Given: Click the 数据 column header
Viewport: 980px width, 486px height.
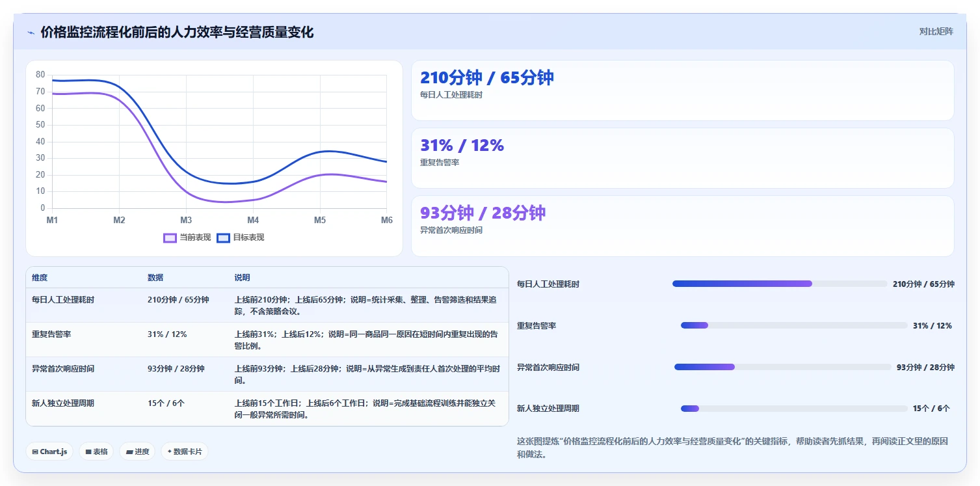Looking at the screenshot, I should coord(155,278).
